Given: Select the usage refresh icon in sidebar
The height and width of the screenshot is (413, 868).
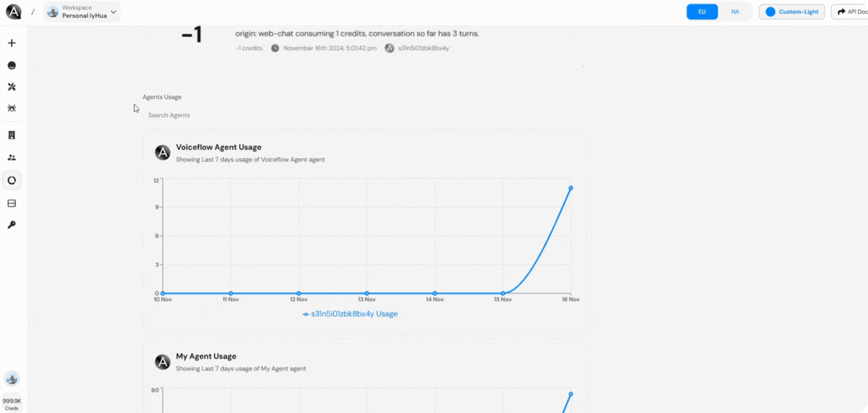Looking at the screenshot, I should pyautogui.click(x=11, y=180).
